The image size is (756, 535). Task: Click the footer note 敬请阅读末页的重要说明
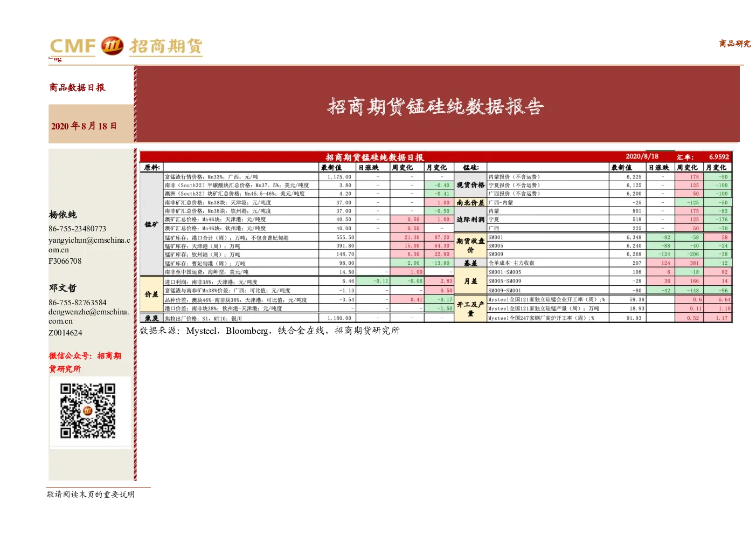[x=91, y=494]
